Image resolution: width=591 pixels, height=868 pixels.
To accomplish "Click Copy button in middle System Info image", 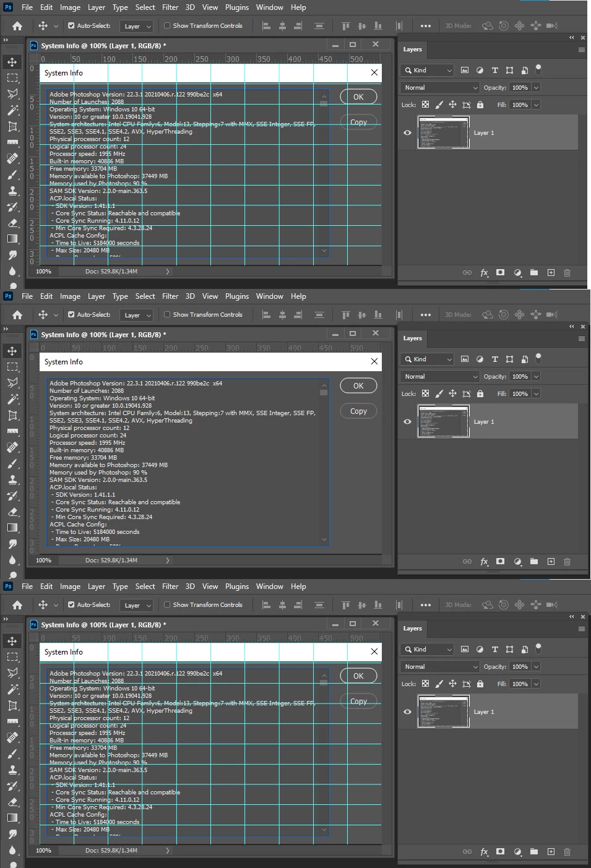I will [x=358, y=411].
